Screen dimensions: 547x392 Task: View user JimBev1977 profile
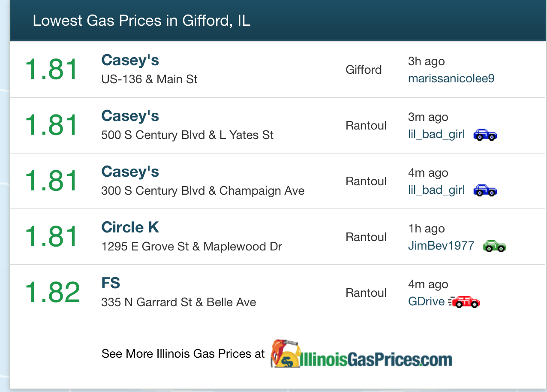point(441,246)
